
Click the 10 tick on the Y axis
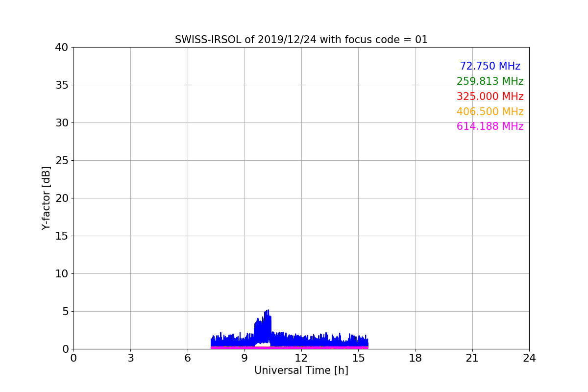point(61,274)
